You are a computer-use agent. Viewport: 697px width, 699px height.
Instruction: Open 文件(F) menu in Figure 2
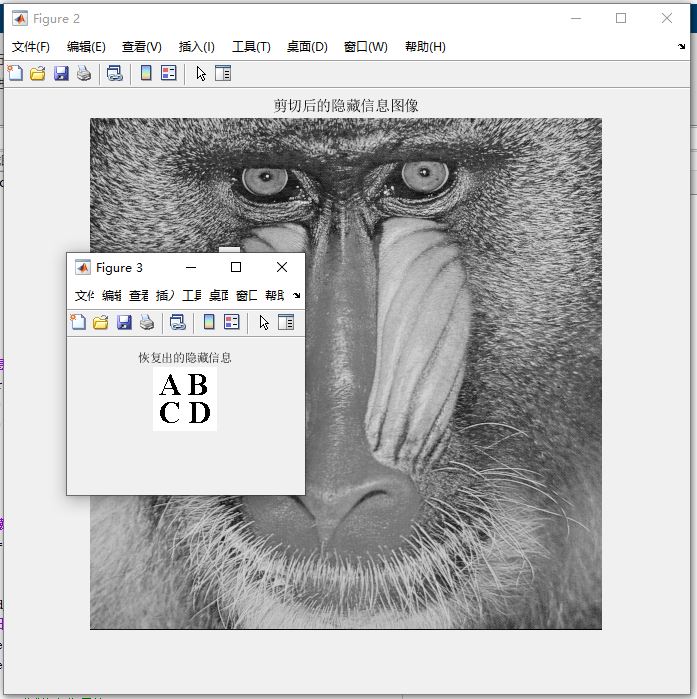[31, 47]
